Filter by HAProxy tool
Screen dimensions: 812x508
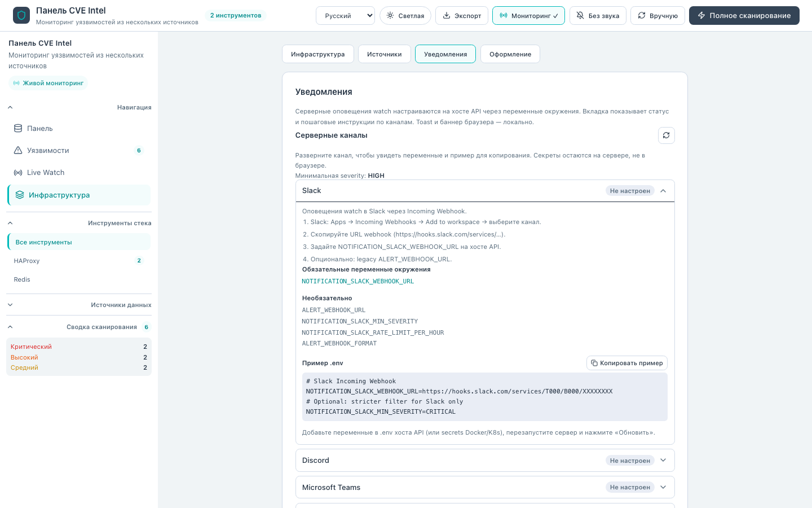tap(79, 261)
